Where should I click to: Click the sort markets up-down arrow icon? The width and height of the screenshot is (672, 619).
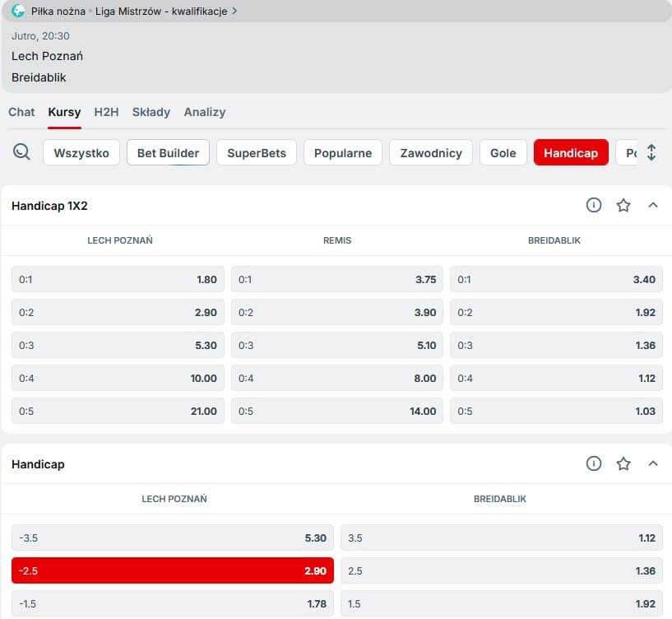651,152
